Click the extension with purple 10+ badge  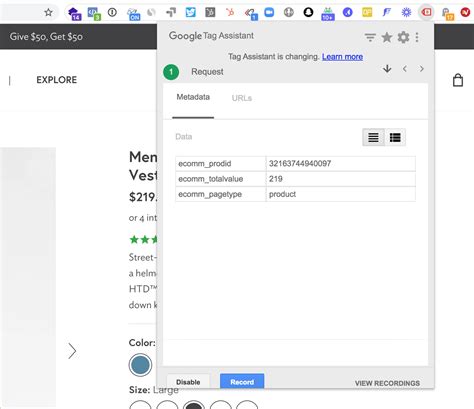pos(328,14)
